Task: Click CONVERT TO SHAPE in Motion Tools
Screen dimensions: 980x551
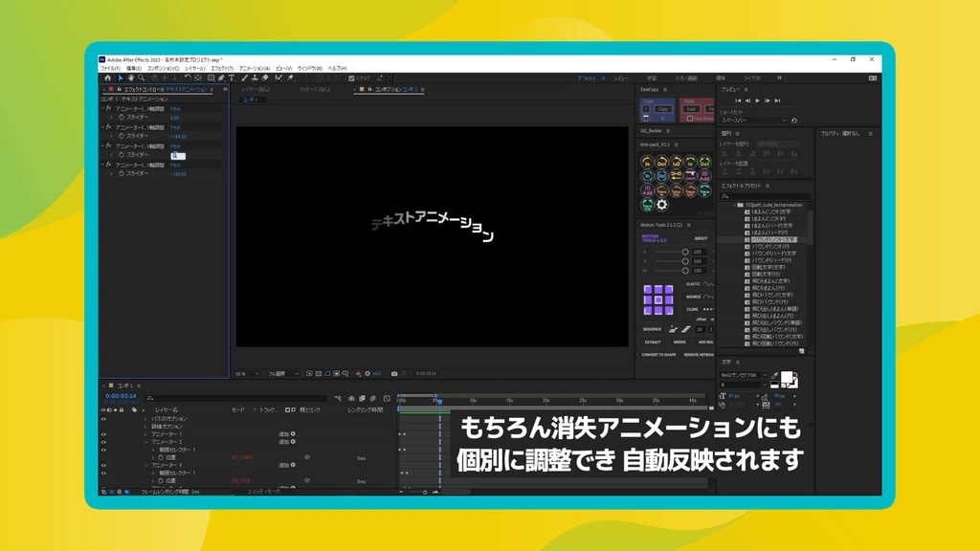Action: click(658, 355)
